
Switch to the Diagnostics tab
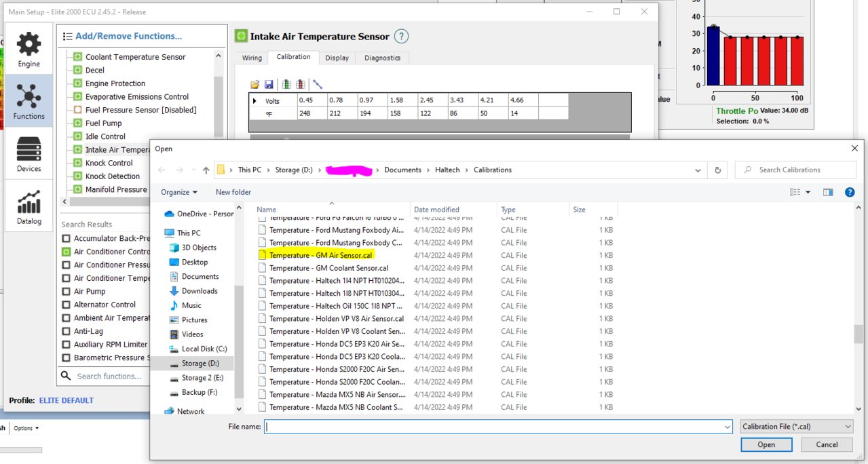382,58
